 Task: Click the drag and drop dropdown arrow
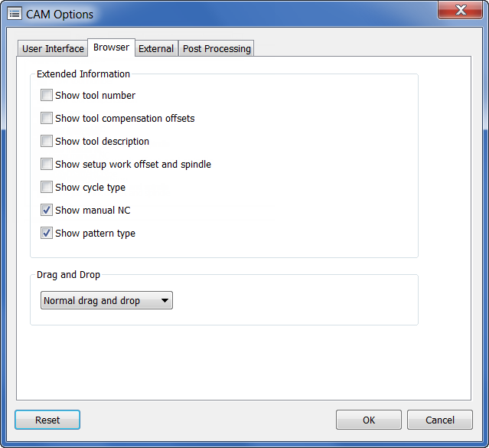165,301
